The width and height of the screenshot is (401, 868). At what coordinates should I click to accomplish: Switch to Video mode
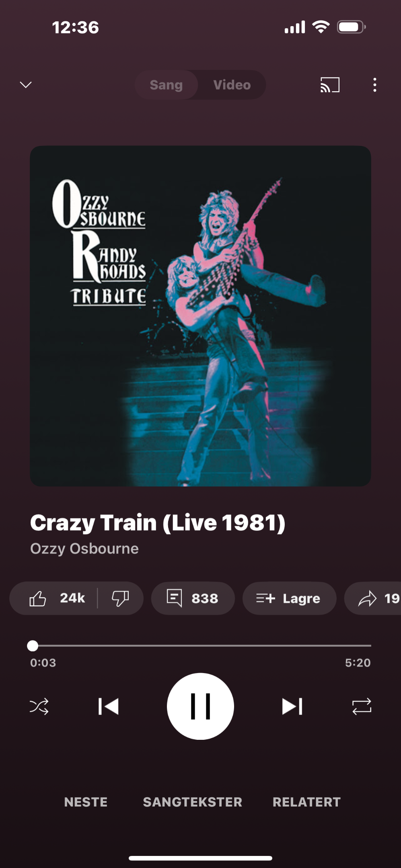pos(232,85)
